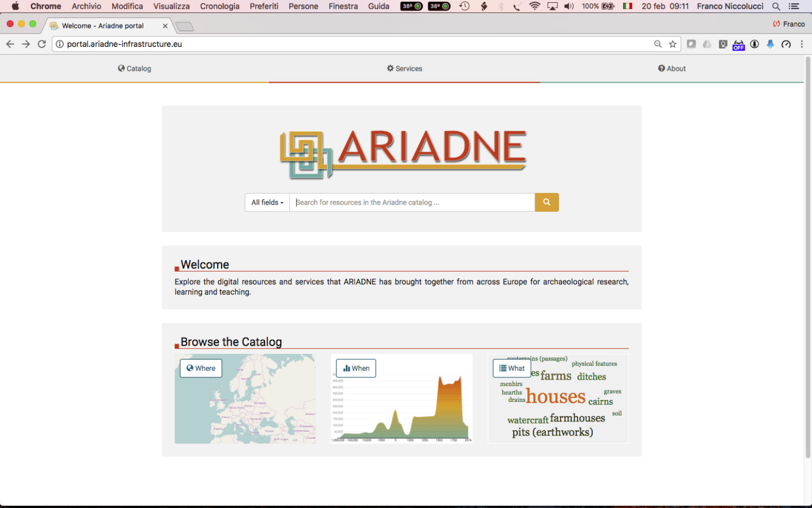
Task: Click the Franco profile button in Chrome
Action: [x=789, y=24]
